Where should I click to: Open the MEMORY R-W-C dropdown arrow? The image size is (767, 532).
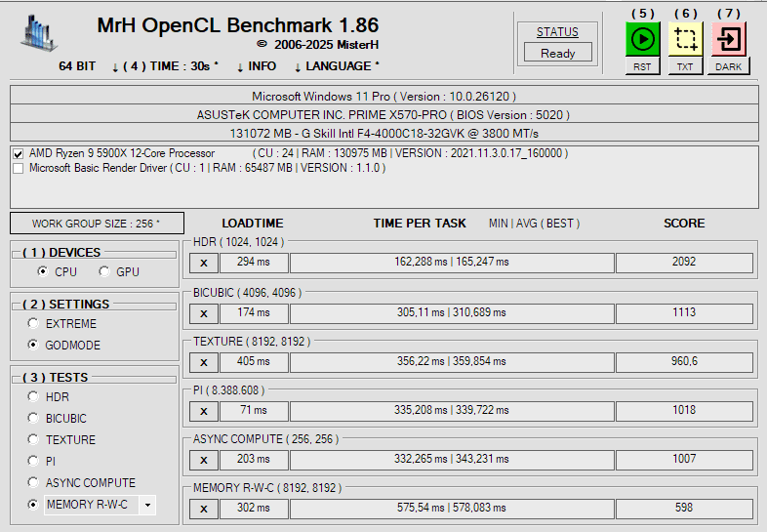(147, 505)
